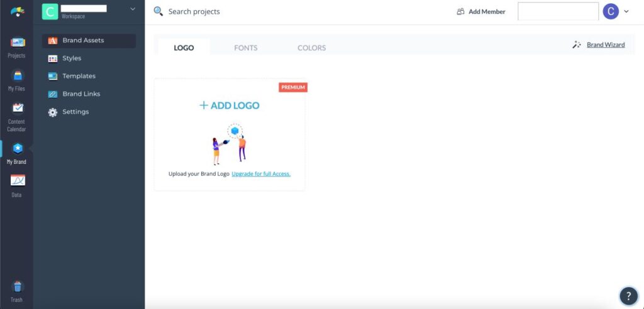Follow the Upgrade for full Access link

click(x=261, y=174)
